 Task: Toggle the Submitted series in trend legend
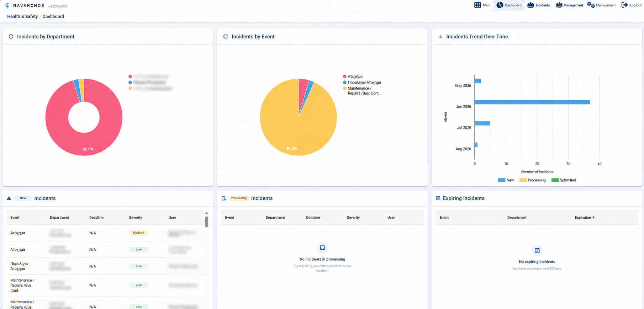tap(564, 180)
